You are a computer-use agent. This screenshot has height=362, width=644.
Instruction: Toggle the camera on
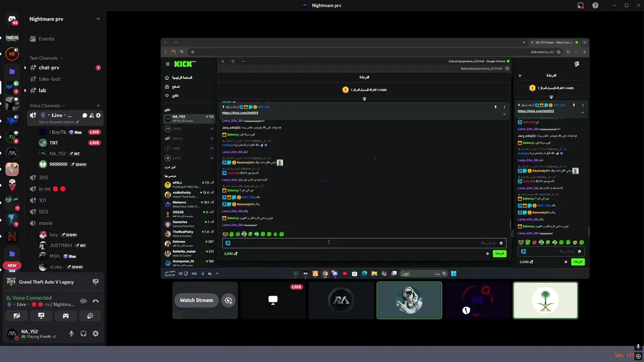(x=17, y=316)
